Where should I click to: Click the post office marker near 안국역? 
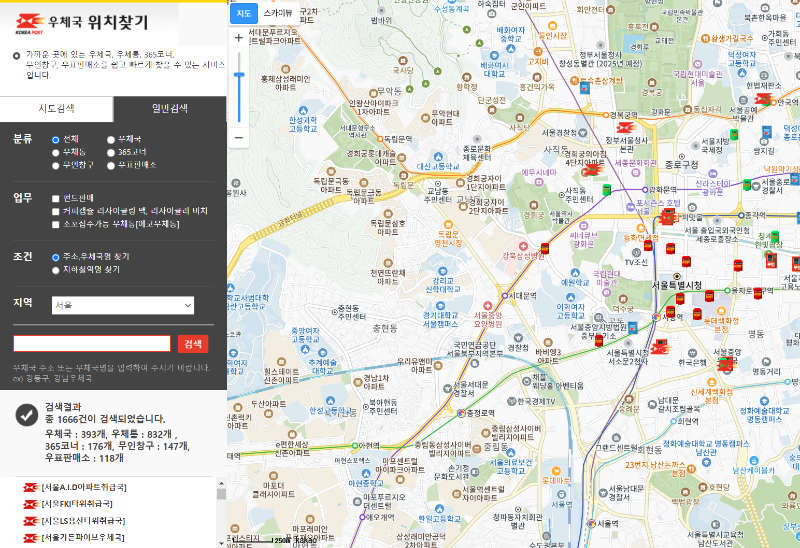pyautogui.click(x=764, y=98)
